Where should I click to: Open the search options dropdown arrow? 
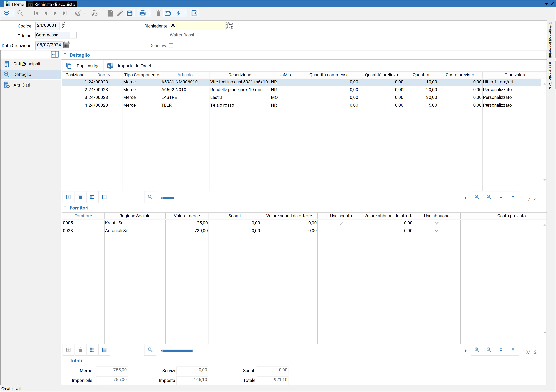point(27,13)
